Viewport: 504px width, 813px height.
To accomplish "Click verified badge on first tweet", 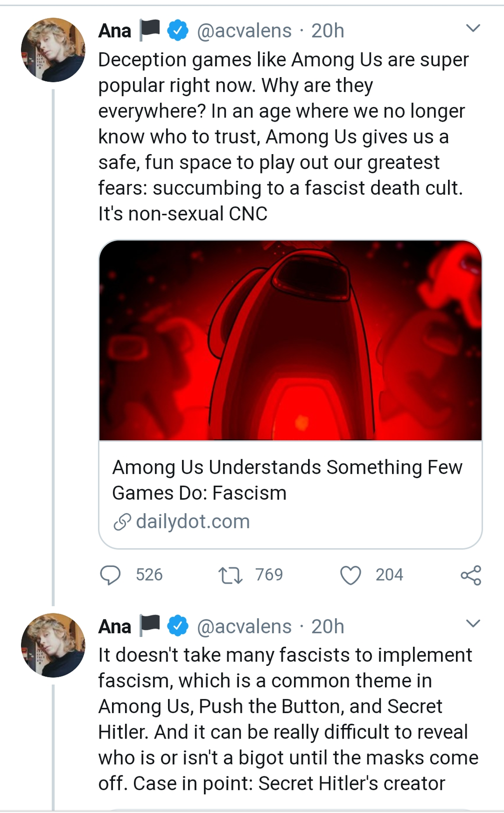I will click(177, 31).
